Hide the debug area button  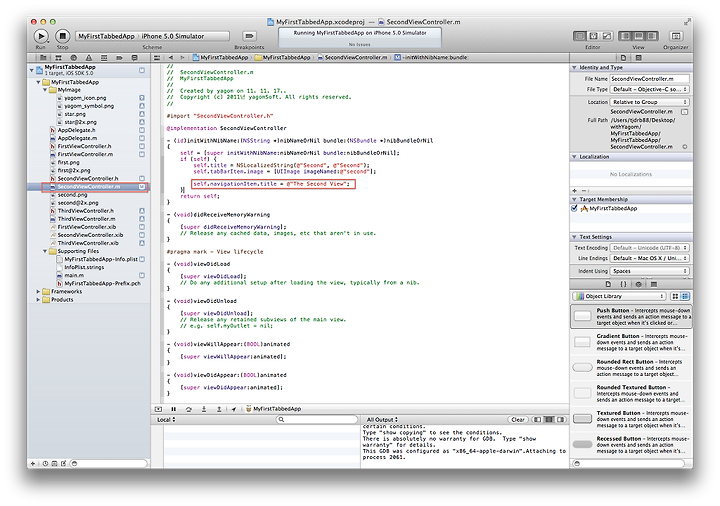coord(158,409)
